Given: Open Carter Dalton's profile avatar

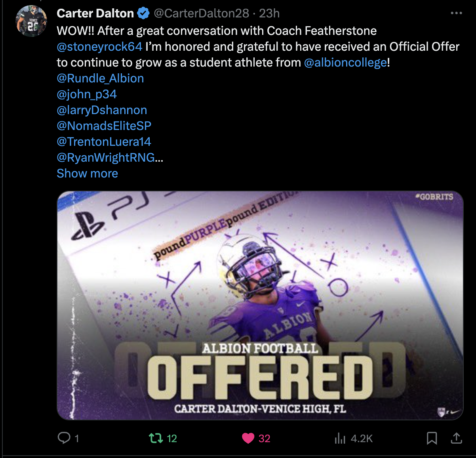Looking at the screenshot, I should click(x=31, y=21).
